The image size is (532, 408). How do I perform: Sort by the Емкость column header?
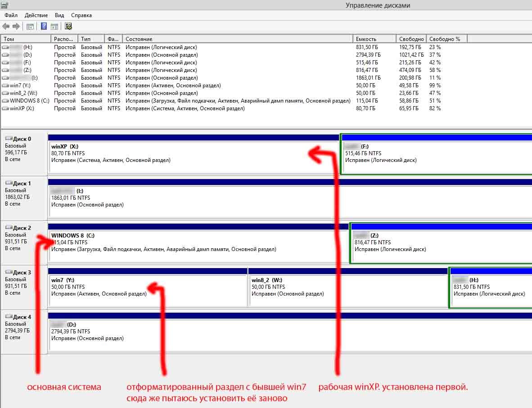(374, 39)
